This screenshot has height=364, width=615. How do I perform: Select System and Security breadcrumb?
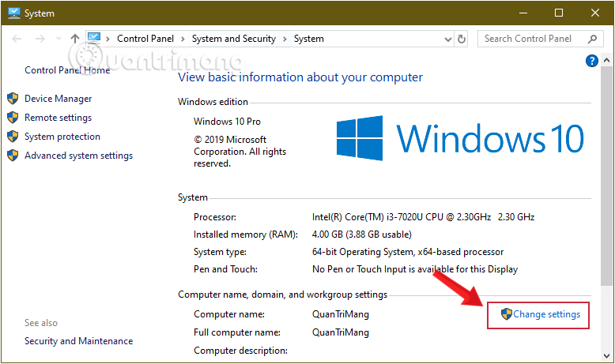234,39
